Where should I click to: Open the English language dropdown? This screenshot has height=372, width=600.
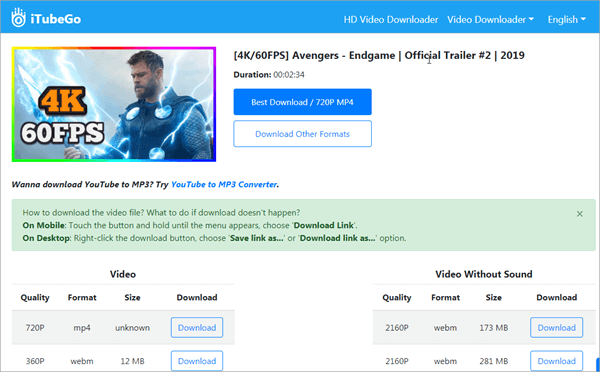point(566,20)
